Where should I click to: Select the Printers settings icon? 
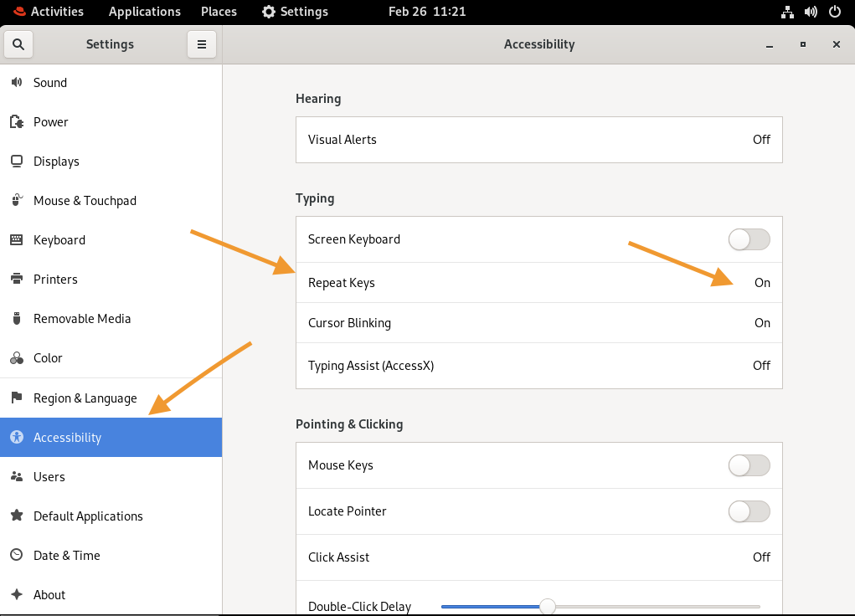pyautogui.click(x=17, y=279)
